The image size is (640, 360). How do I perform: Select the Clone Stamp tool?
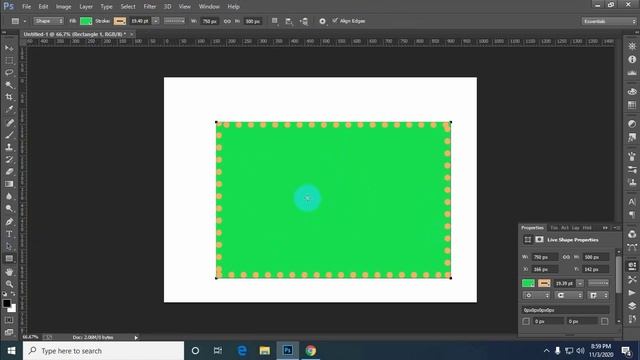(x=9, y=147)
